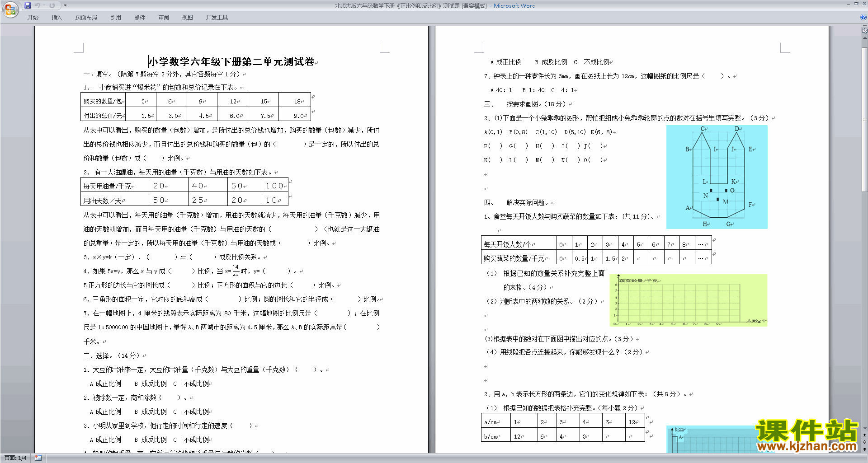Click the vertical scrollbar up arrow
868x463 pixels.
pos(865,38)
